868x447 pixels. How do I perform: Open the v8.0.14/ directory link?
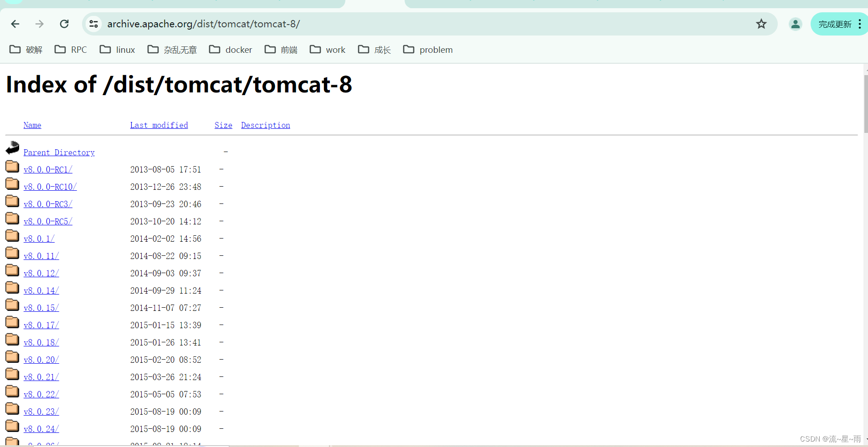coord(41,290)
